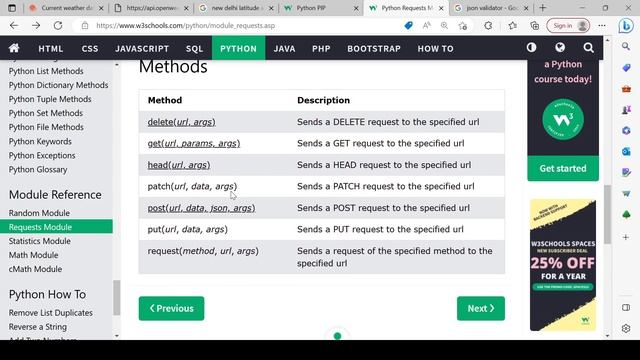Open the 25% OFF Spaces ad
Screen dimensions: 640x360
pos(563,265)
